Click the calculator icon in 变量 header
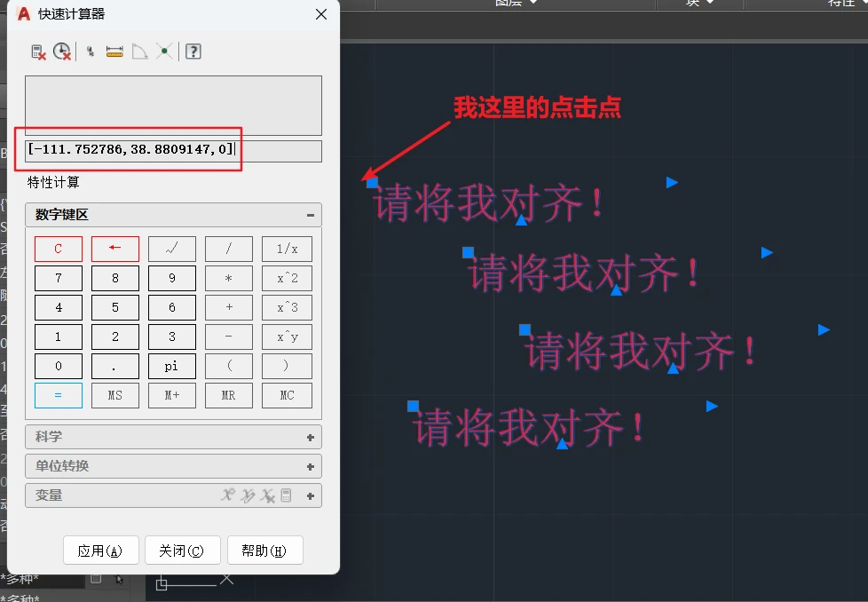Viewport: 868px width, 602px height. (x=286, y=495)
